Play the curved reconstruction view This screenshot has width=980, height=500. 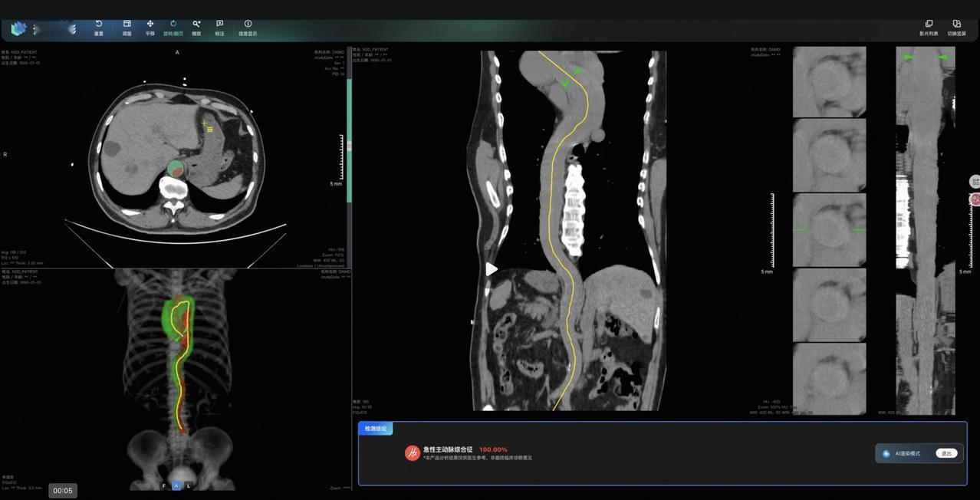click(x=492, y=269)
